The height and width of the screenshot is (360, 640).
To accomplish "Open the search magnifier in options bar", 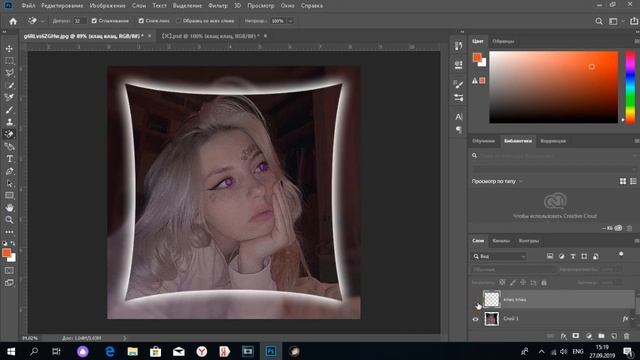I will tap(598, 21).
